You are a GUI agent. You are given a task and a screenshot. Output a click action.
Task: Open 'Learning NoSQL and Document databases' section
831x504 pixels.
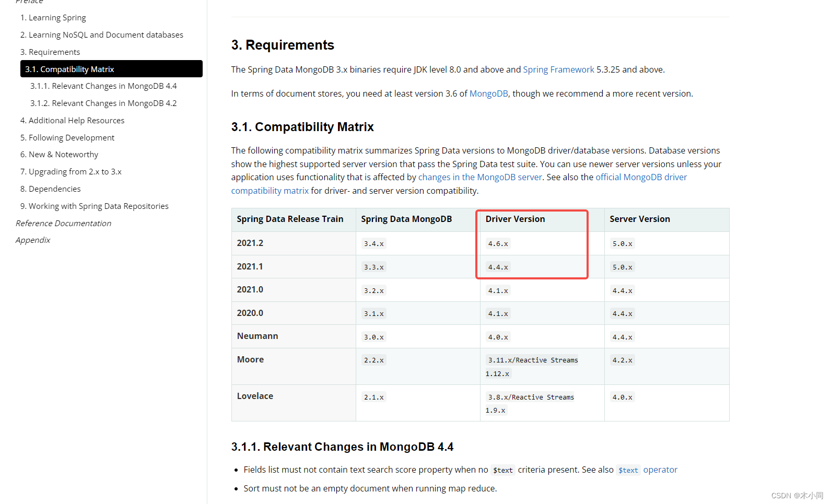102,35
